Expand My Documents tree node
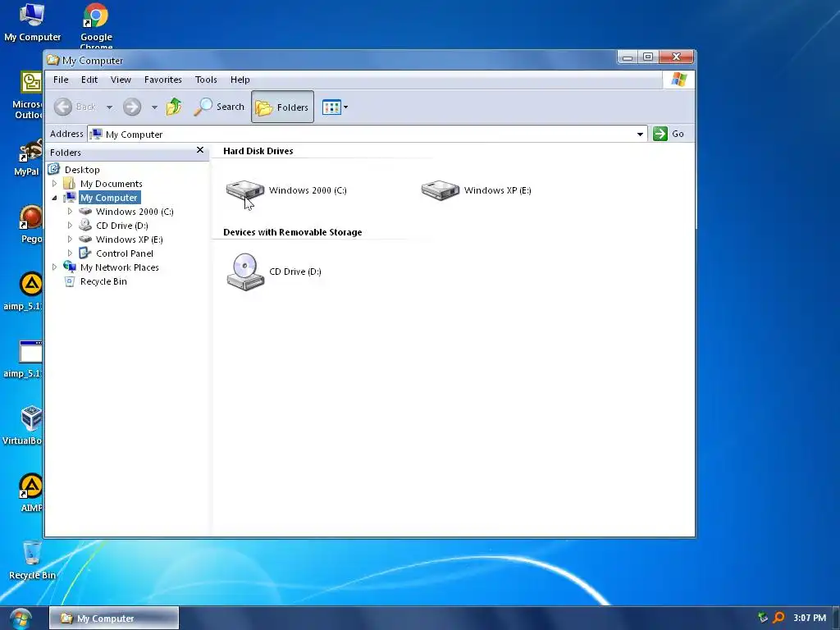 point(54,183)
